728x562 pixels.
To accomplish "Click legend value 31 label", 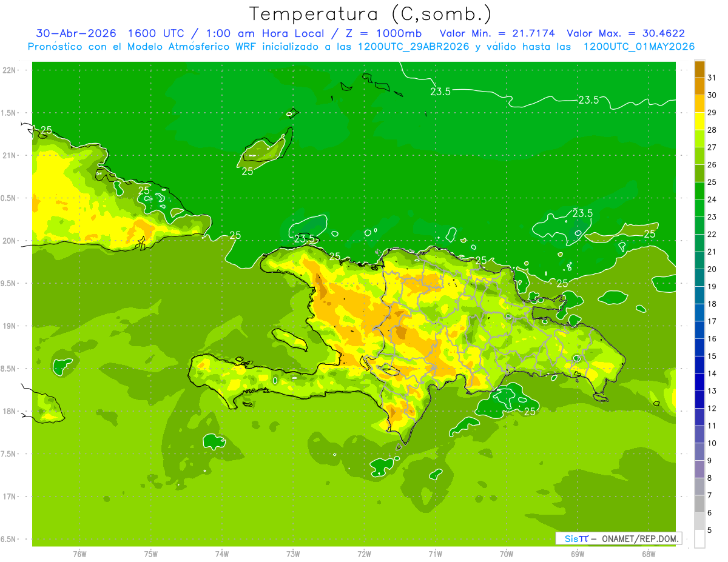I will point(712,78).
